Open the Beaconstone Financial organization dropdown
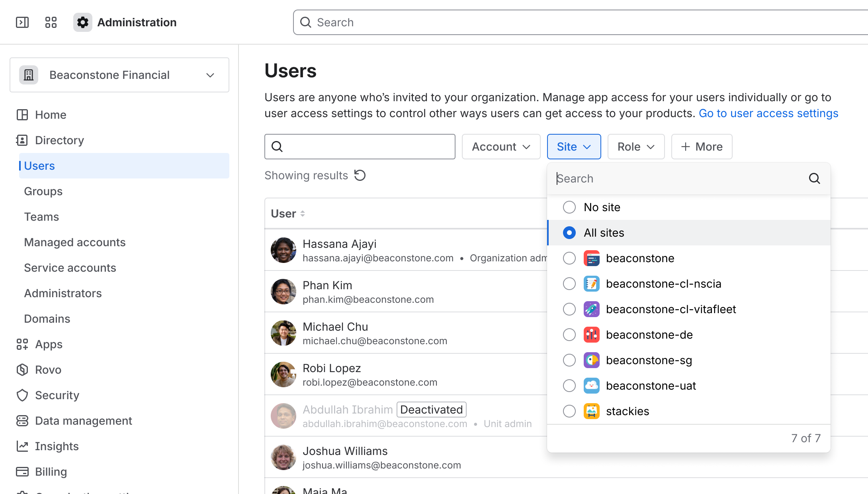The image size is (868, 494). coord(119,75)
